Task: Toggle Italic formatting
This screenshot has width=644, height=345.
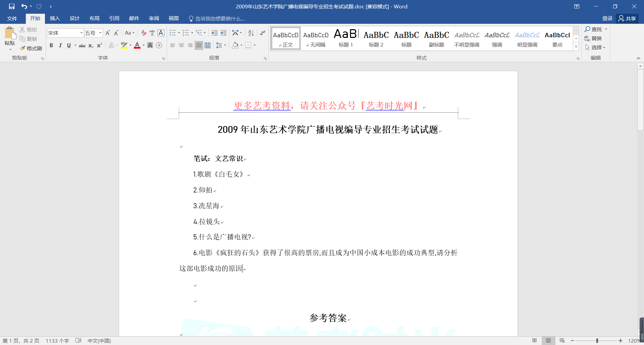Action: 60,46
